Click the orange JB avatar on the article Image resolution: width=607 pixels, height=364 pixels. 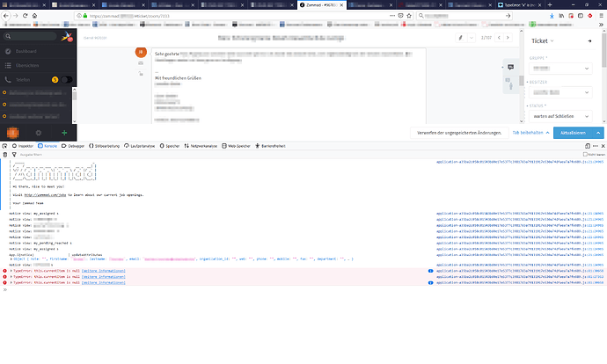click(x=141, y=52)
